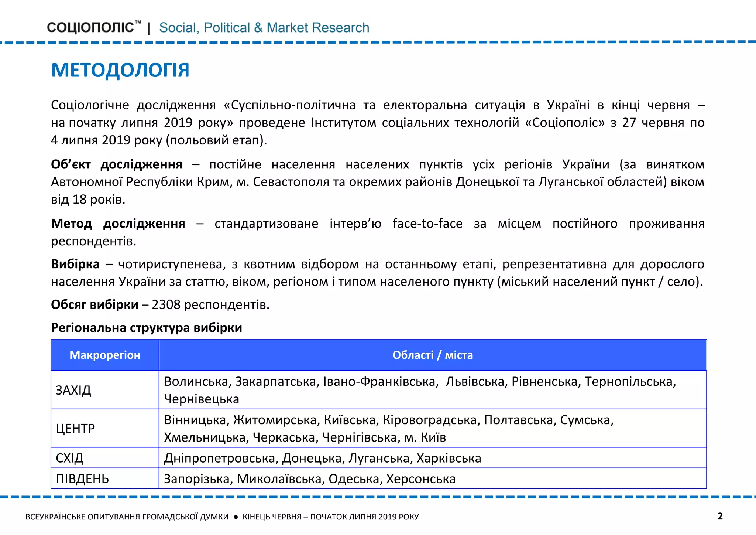Click the Регіональна структура вибірки subtitle
Screen dimensions: 756x535
(146, 328)
